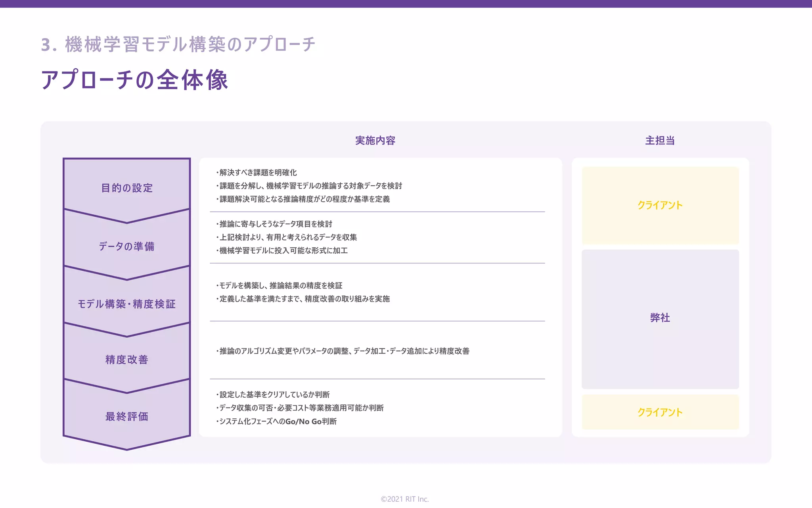Select the lower クライアント yellow box
The width and height of the screenshot is (812, 508).
pos(660,412)
